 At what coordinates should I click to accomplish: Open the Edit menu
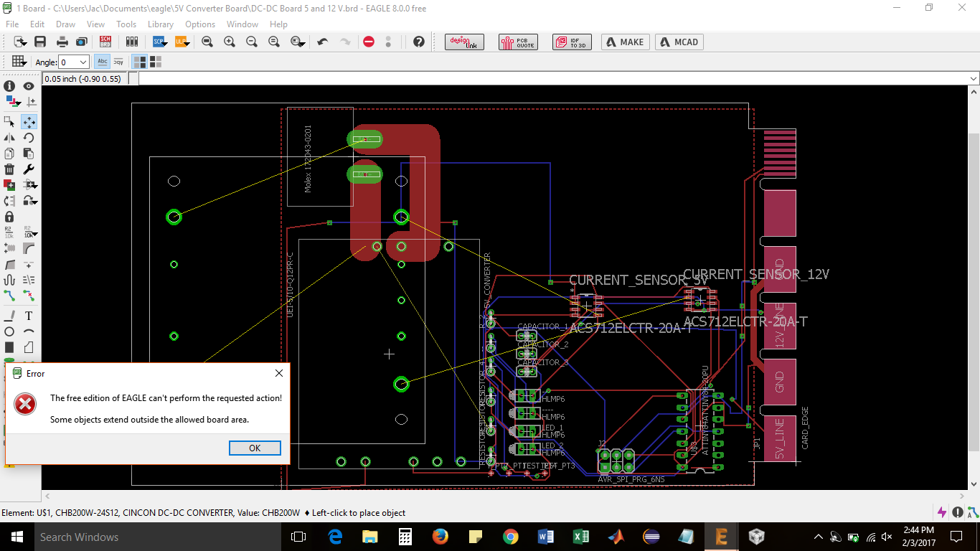click(37, 24)
